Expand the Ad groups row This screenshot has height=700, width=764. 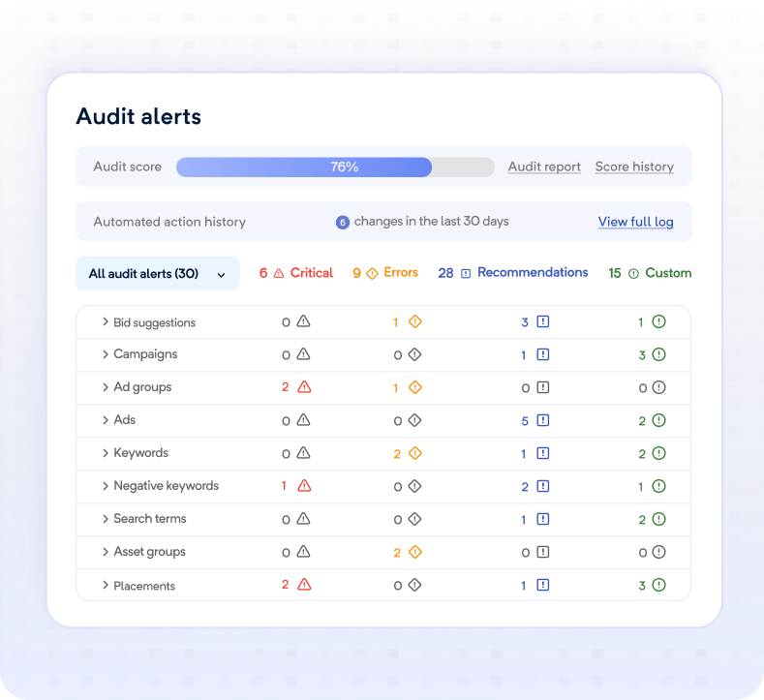pyautogui.click(x=105, y=387)
